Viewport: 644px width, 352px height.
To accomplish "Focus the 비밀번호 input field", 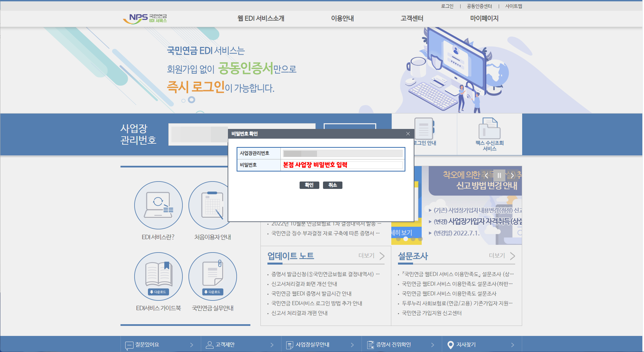I will (x=343, y=165).
